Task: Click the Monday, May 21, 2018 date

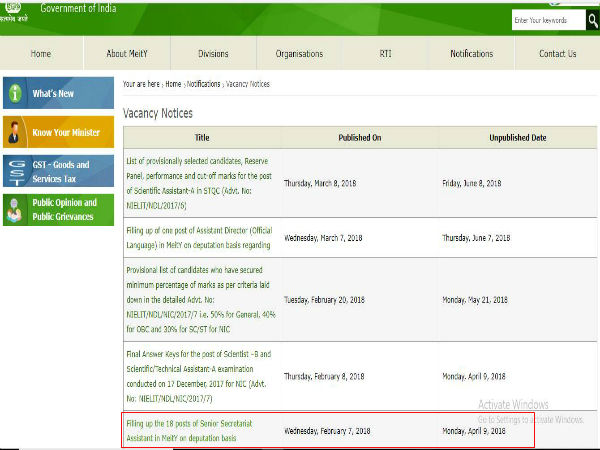Action: click(x=475, y=300)
